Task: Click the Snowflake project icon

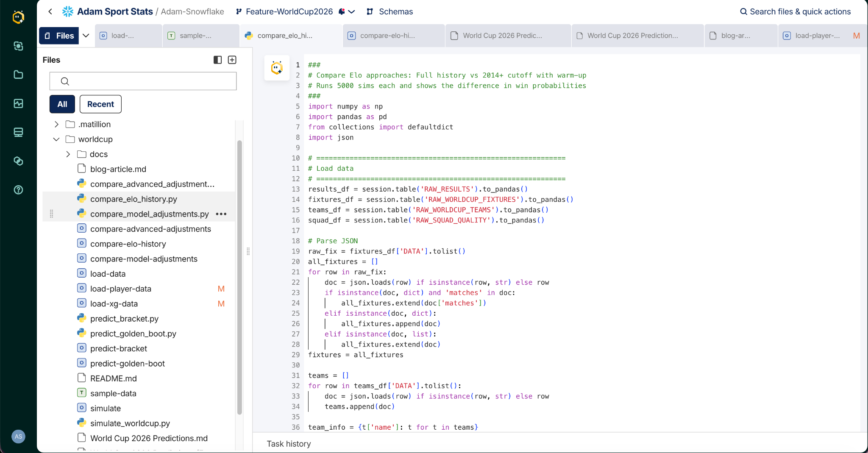Action: (68, 11)
